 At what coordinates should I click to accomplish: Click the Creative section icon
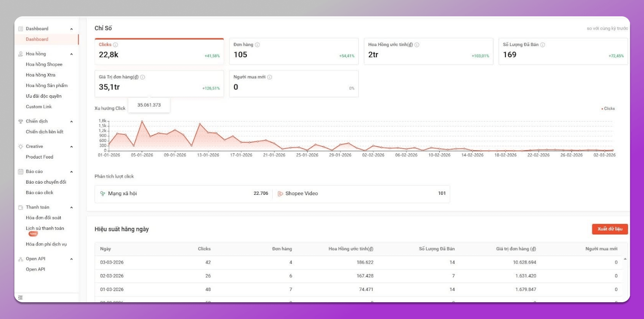(x=20, y=146)
